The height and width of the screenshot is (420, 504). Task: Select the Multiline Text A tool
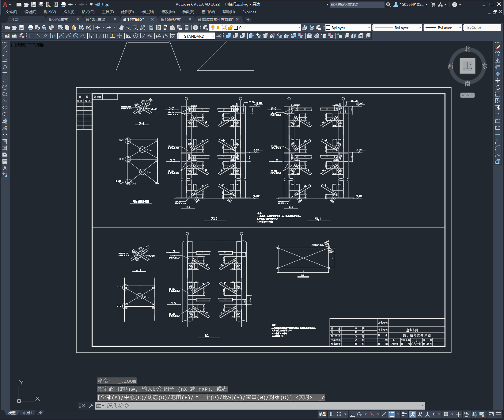[5, 168]
